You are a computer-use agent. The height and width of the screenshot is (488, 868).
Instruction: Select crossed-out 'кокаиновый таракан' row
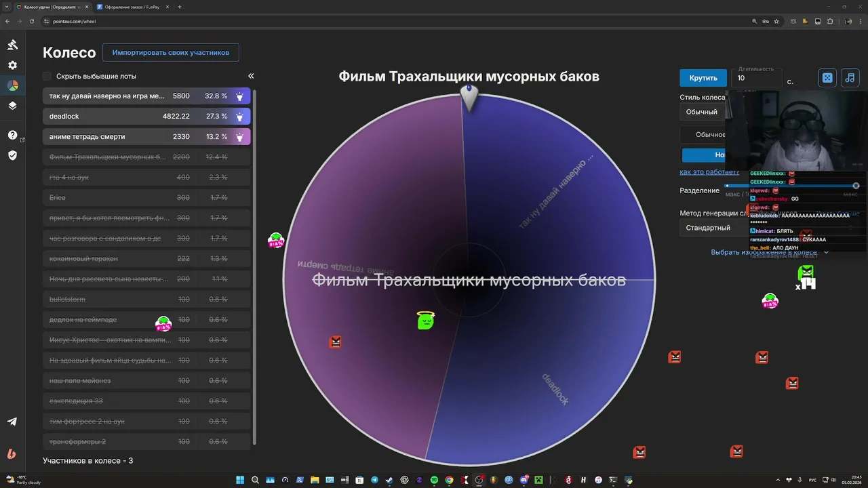146,259
